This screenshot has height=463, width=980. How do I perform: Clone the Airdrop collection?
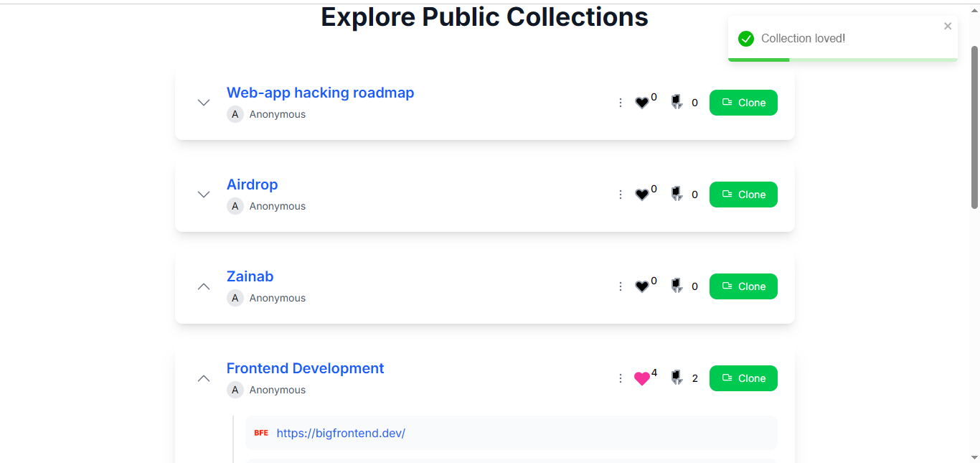click(x=743, y=195)
